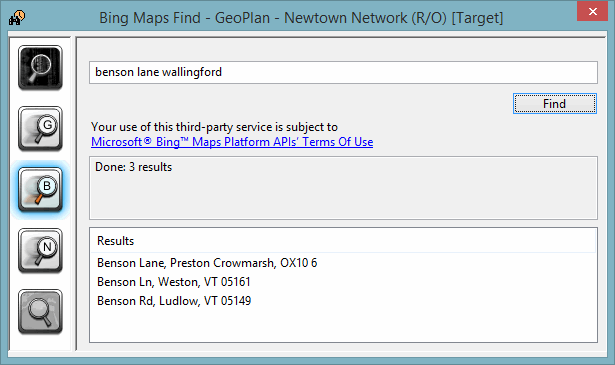Click the 'Results' column header
Screen dimensions: 615x365
343,241
